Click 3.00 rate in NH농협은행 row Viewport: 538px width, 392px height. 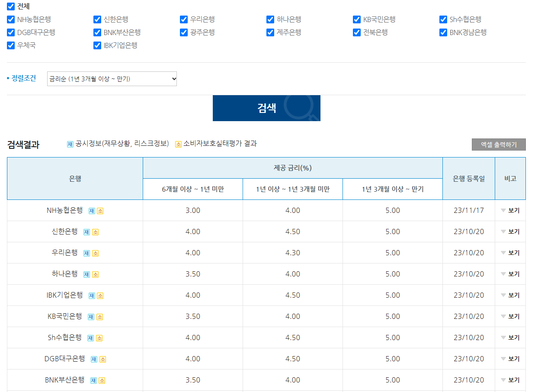coord(193,210)
